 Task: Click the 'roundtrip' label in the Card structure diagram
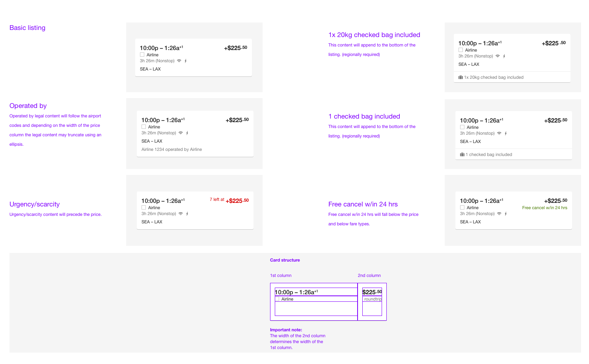tap(373, 299)
